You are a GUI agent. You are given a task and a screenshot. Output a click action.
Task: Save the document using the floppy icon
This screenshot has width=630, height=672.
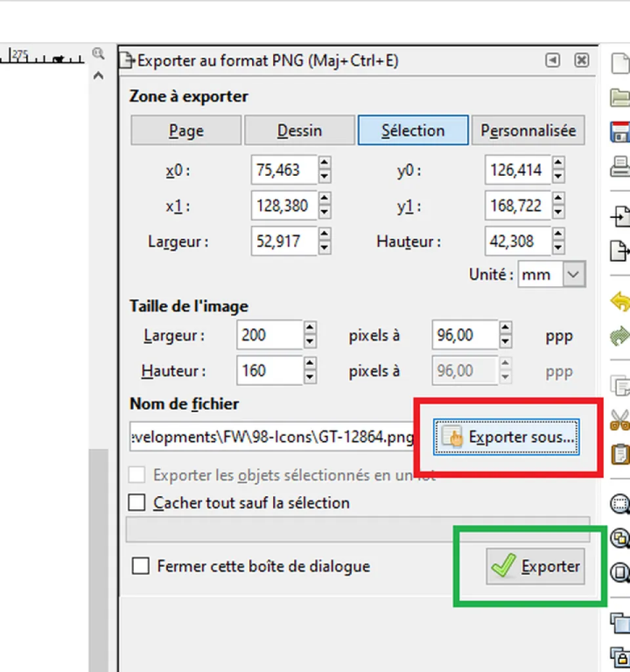620,131
